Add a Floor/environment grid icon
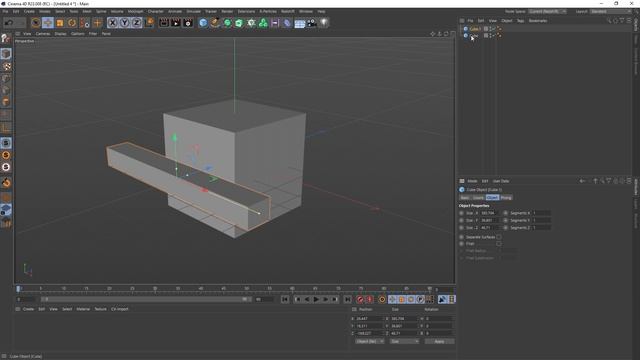 tap(300, 23)
